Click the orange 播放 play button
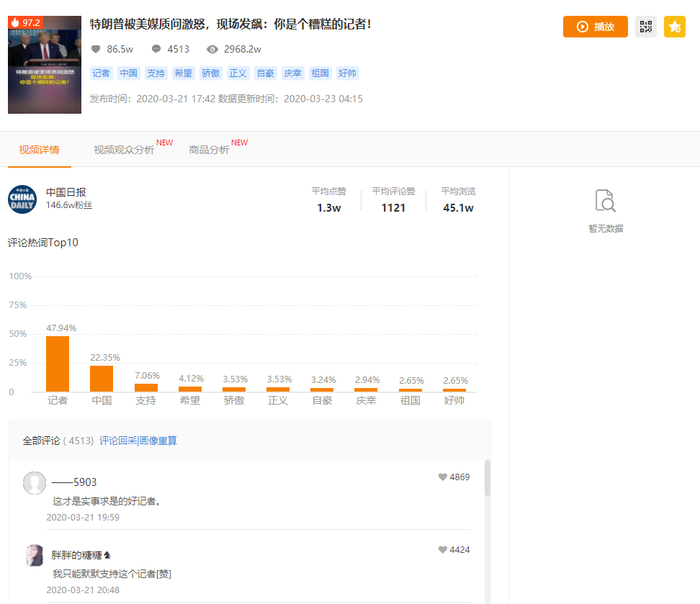Screen dimensions: 700x604 pos(595,27)
